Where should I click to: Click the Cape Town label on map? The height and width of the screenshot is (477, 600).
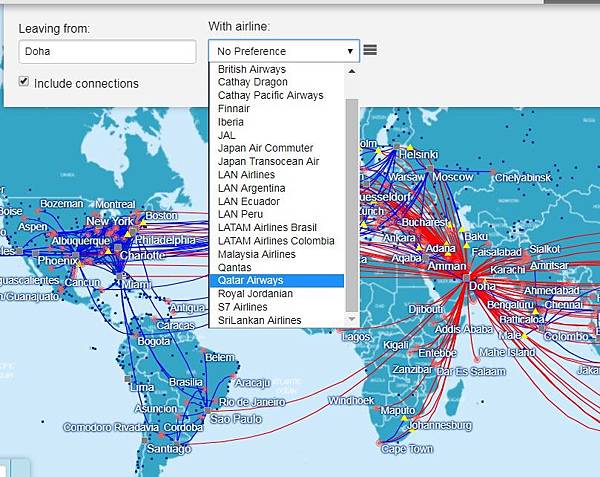tap(407, 449)
